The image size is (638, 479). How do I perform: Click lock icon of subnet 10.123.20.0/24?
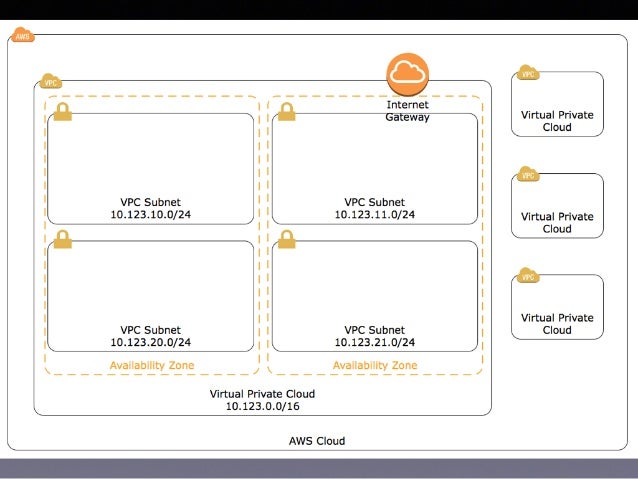[x=63, y=239]
